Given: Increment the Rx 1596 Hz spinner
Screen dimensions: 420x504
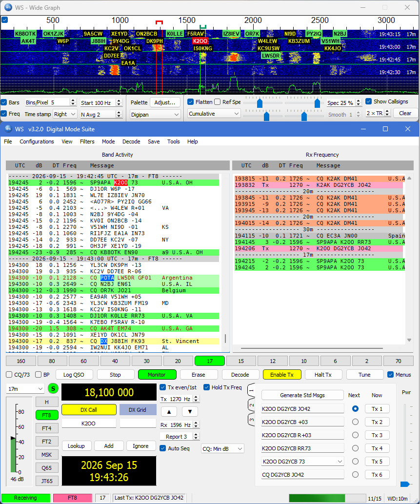Looking at the screenshot, I should 196,423.
